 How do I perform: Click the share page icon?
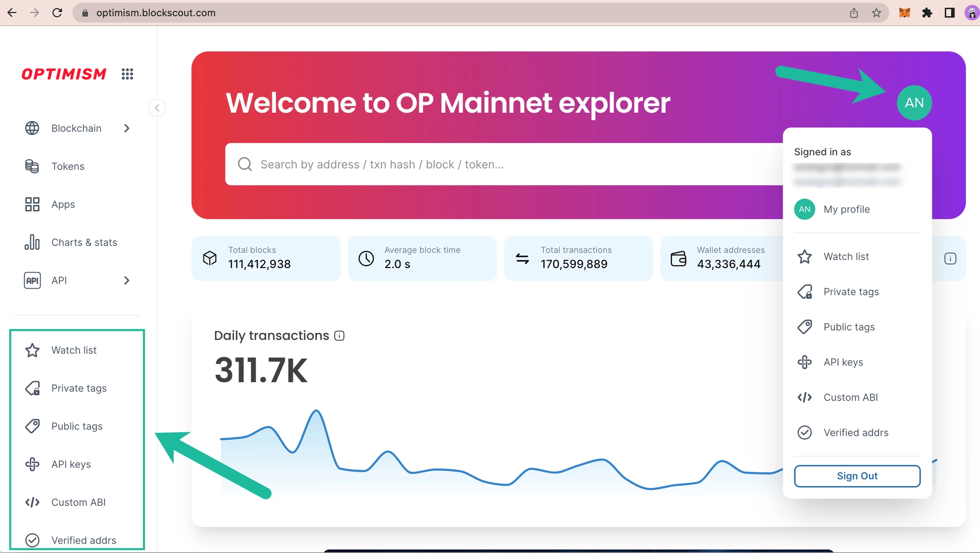[854, 13]
